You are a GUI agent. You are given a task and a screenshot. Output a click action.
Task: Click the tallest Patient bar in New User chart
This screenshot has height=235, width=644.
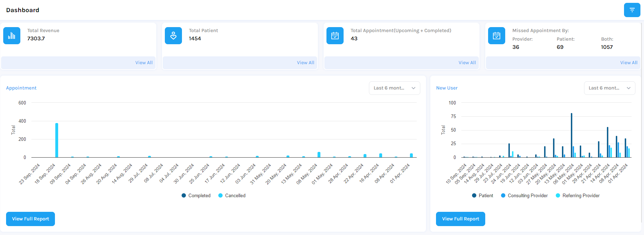pos(572,135)
